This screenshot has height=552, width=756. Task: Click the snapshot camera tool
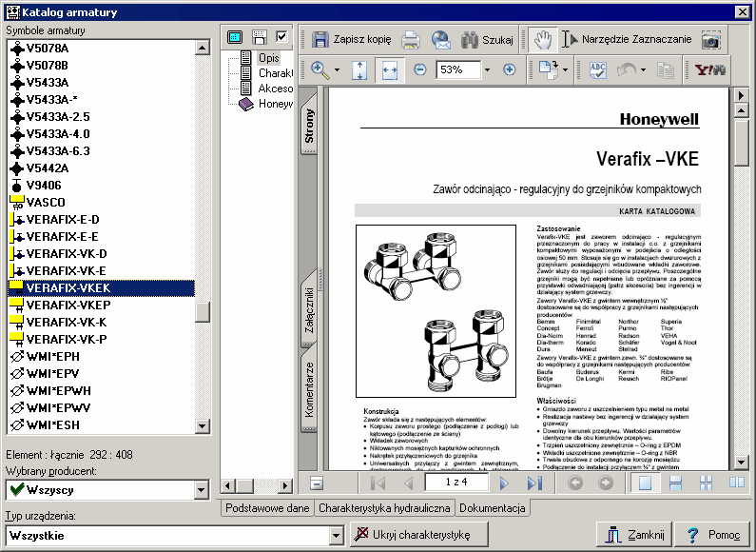(710, 41)
